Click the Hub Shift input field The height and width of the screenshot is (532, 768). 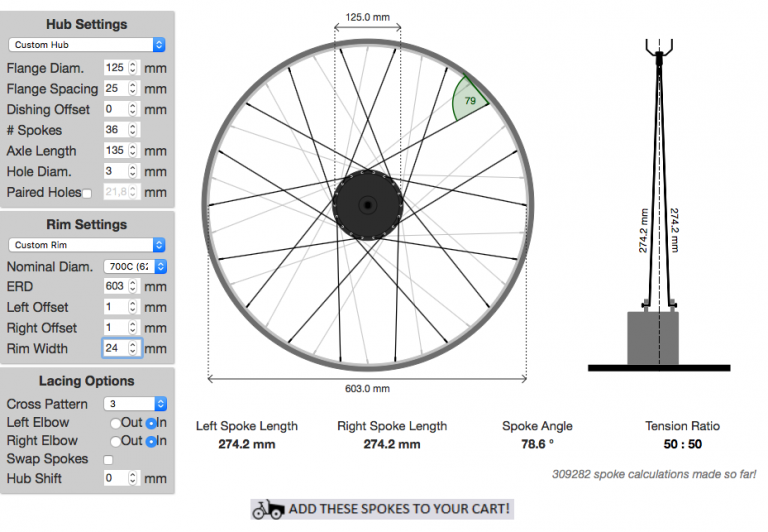[117, 478]
